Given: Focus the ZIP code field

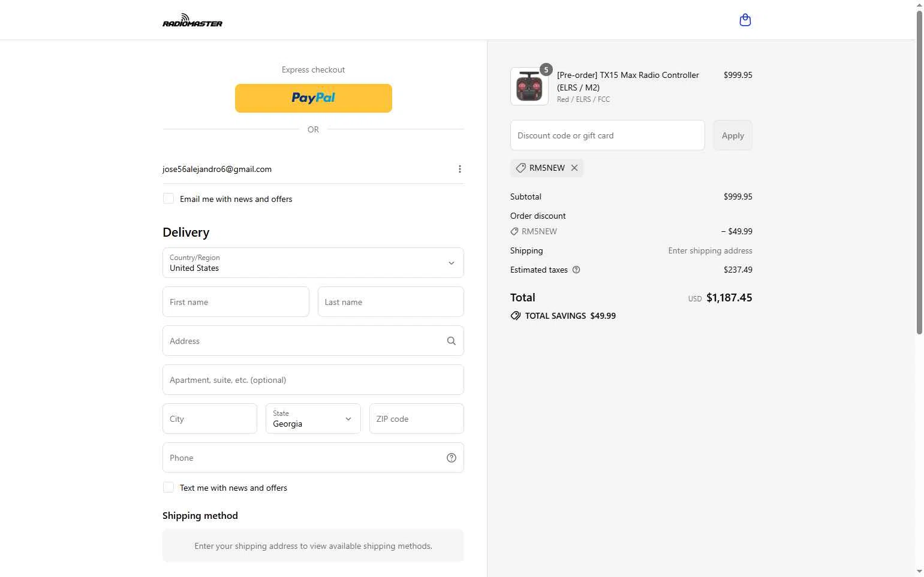Looking at the screenshot, I should click(x=417, y=418).
